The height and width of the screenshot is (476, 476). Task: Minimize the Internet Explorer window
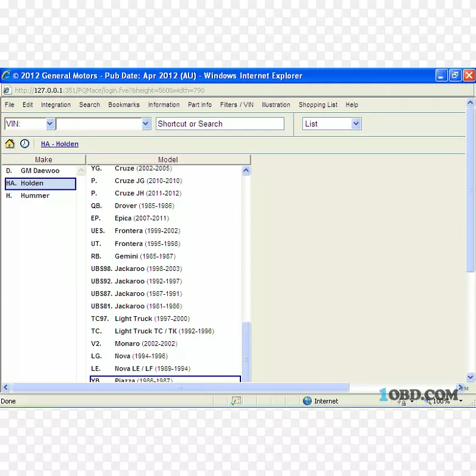(x=441, y=75)
